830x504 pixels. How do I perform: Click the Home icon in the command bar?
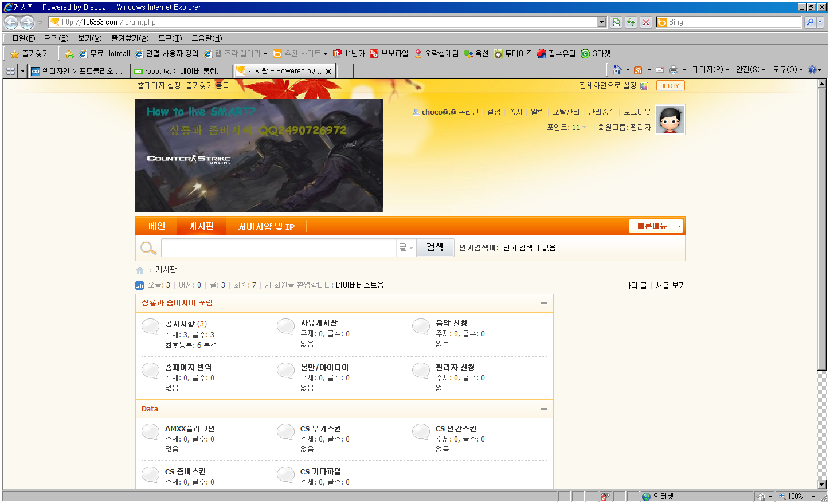(x=617, y=70)
